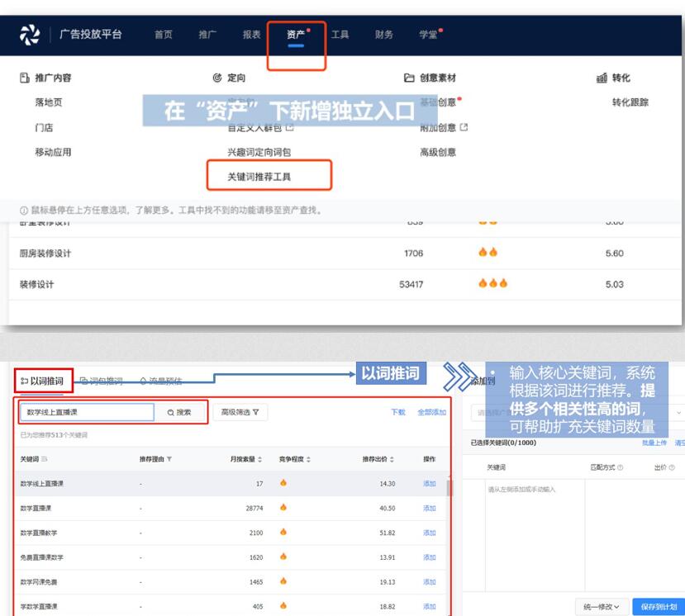Click the info icon in the hint bar
The width and height of the screenshot is (685, 616).
[x=24, y=211]
